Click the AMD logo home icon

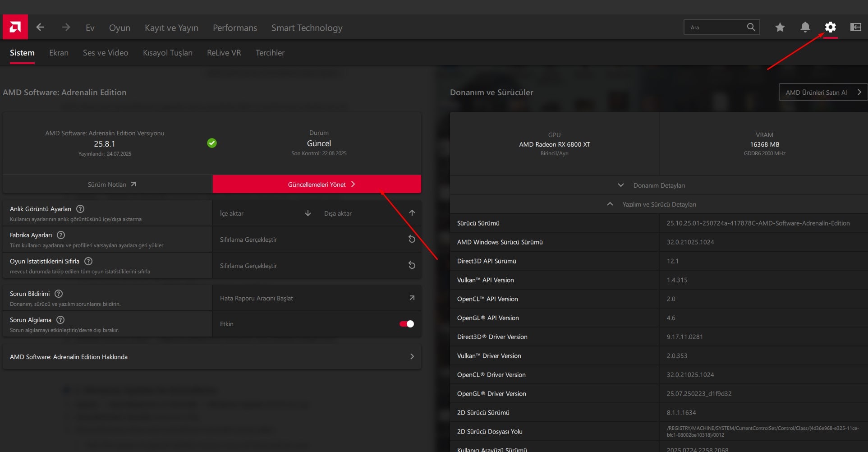click(15, 27)
